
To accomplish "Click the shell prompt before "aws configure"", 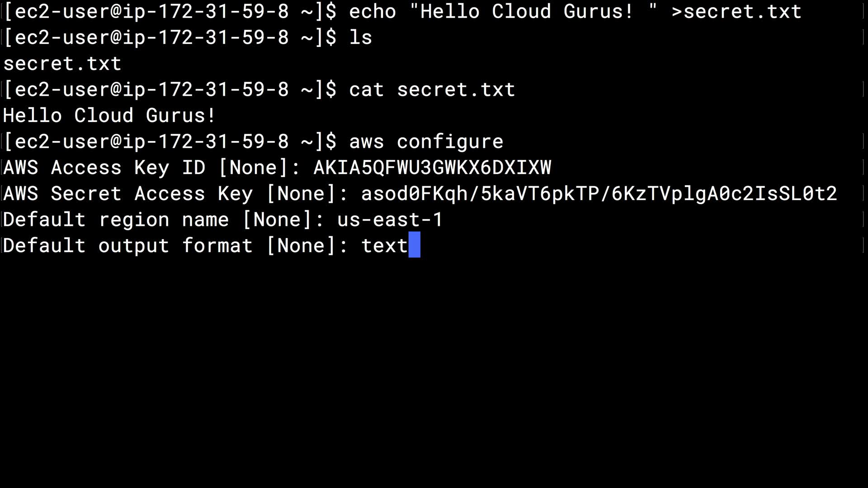I will tap(170, 141).
